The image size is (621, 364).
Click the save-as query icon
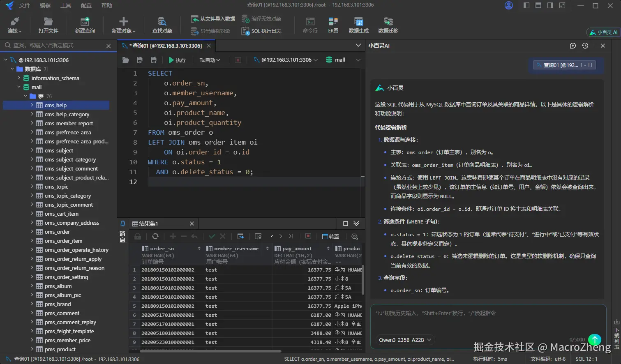[x=154, y=60]
